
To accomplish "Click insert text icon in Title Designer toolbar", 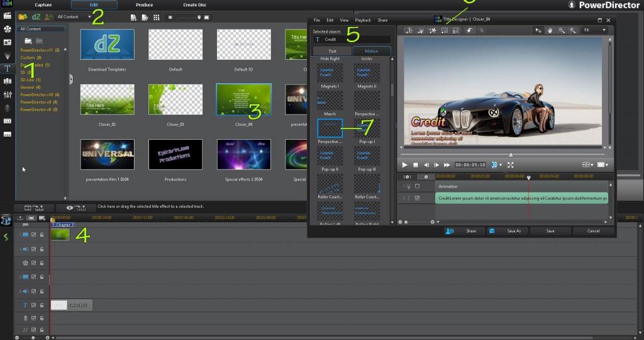I will [x=409, y=30].
